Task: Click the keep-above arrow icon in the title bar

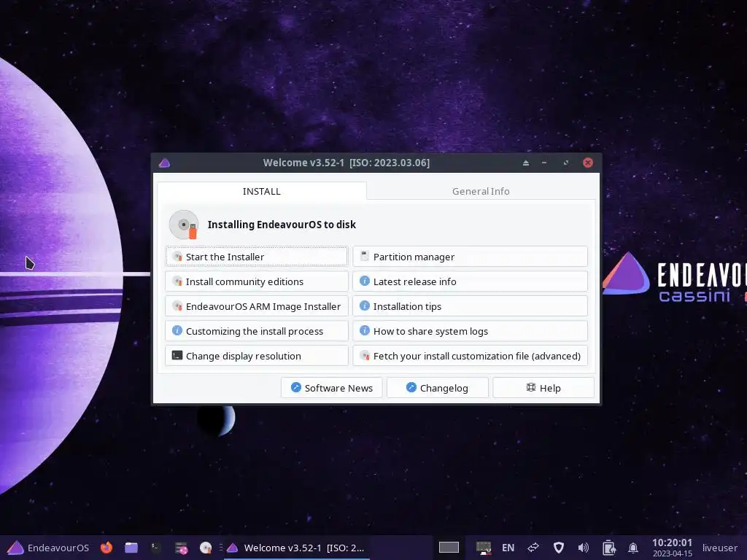Action: 525,163
